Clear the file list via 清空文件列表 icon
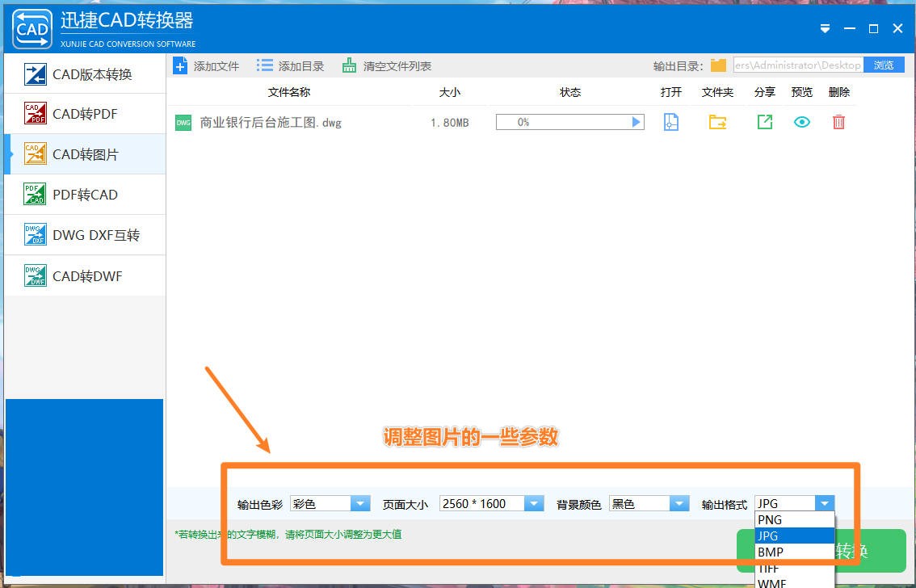This screenshot has width=916, height=588. (351, 65)
